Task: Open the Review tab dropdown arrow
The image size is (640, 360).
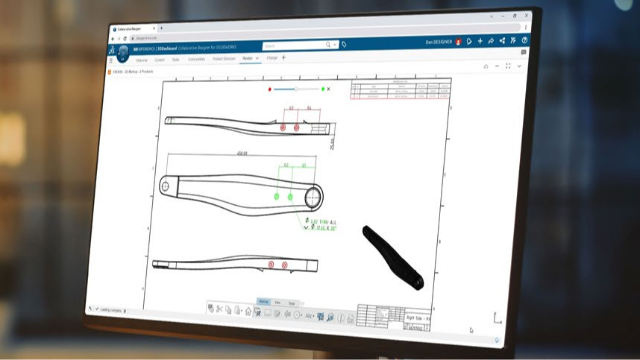Action: pos(257,58)
